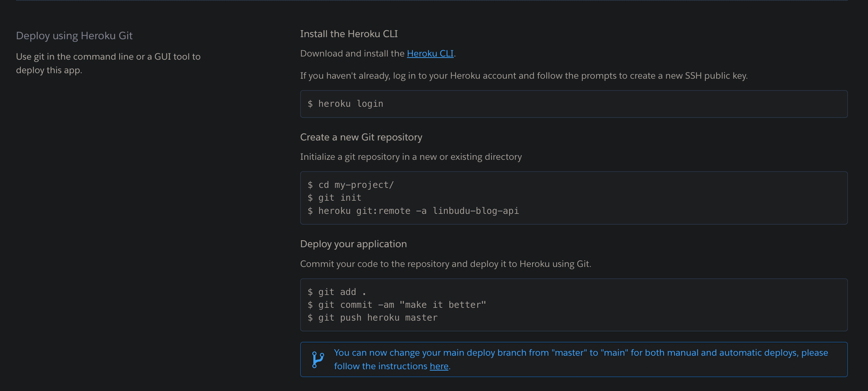Click the "Create a new Git repository" heading
This screenshot has height=391, width=868.
pyautogui.click(x=361, y=137)
